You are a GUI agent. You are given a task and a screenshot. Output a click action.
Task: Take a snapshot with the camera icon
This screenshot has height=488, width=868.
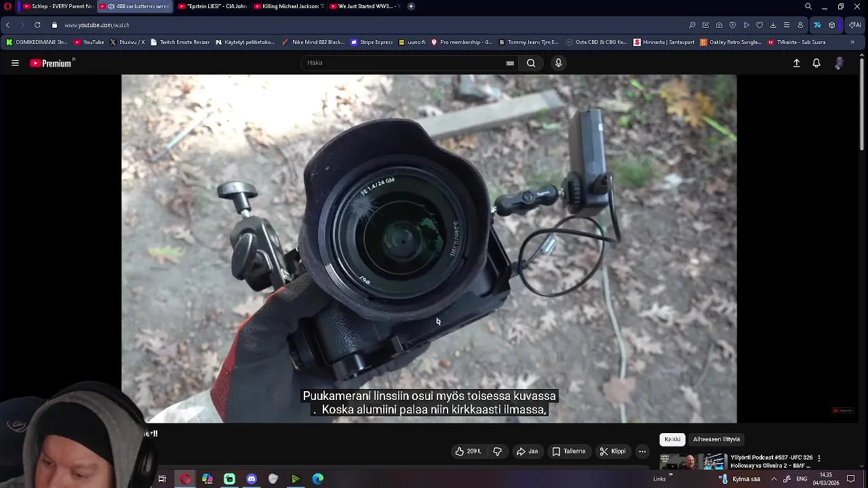click(719, 25)
